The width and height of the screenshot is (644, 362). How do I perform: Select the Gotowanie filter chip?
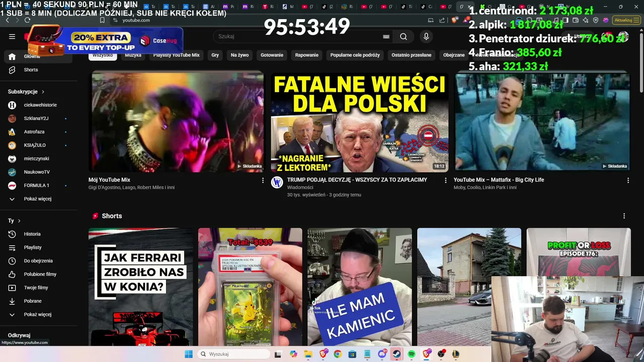pyautogui.click(x=272, y=55)
